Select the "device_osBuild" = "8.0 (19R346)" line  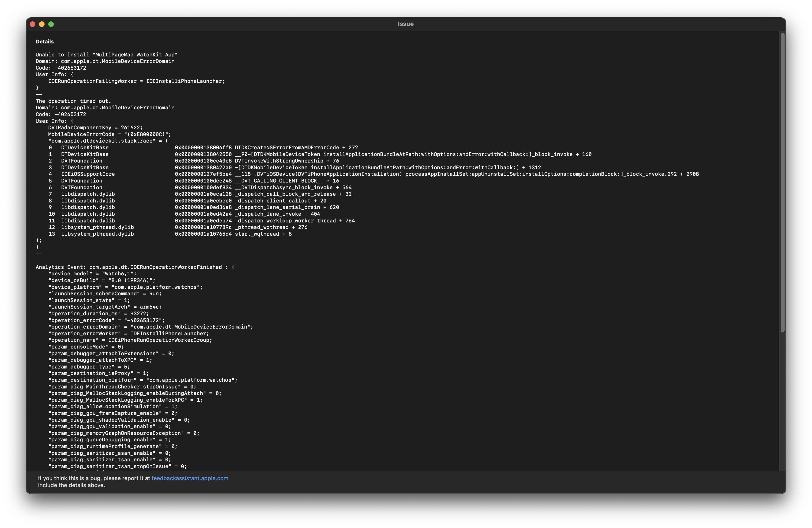102,280
